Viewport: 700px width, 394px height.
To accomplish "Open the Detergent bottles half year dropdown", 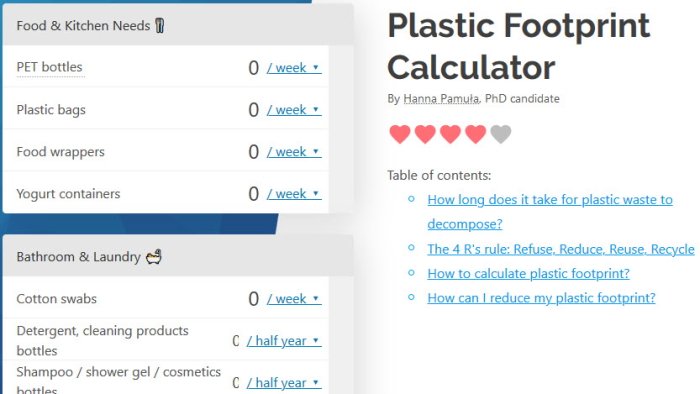I will tap(284, 341).
